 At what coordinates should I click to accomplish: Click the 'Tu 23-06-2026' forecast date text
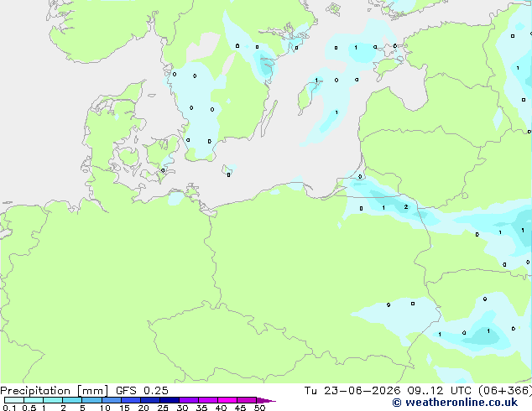pyautogui.click(x=352, y=391)
